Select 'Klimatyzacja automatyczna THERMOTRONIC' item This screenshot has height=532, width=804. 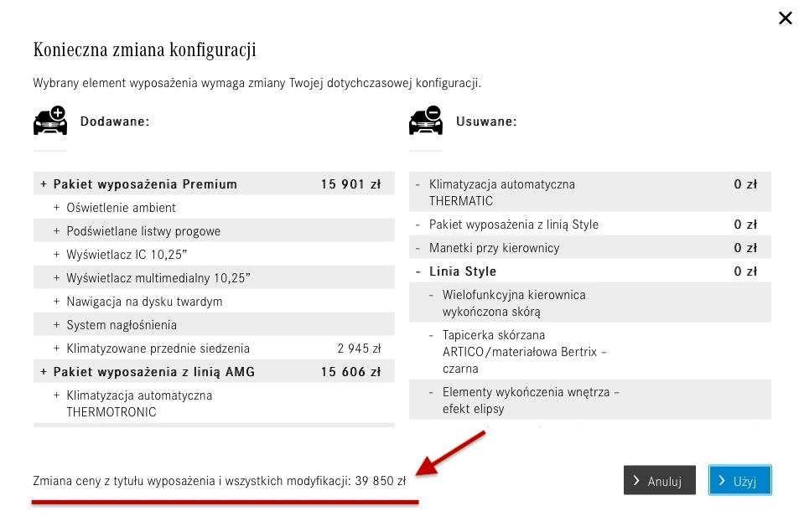point(214,403)
